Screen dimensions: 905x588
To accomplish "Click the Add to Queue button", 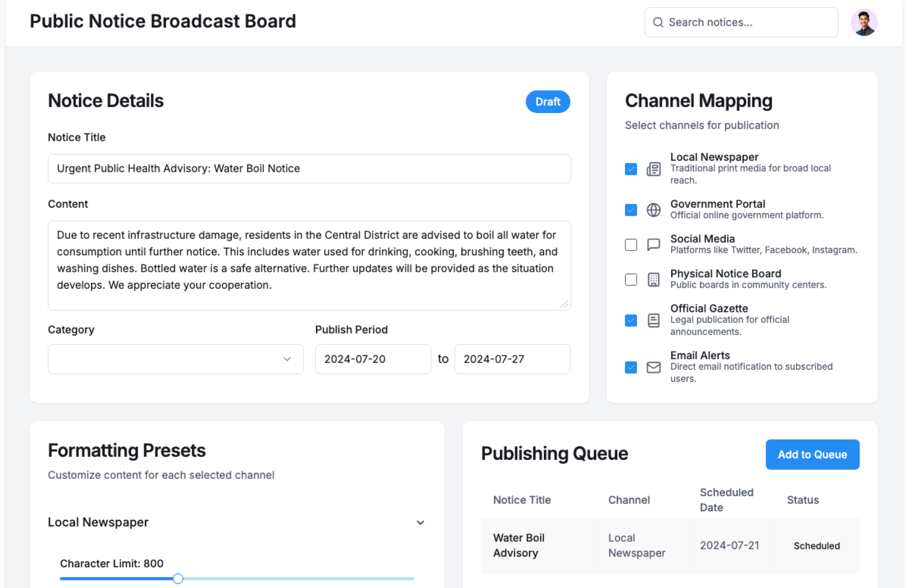I will [812, 454].
